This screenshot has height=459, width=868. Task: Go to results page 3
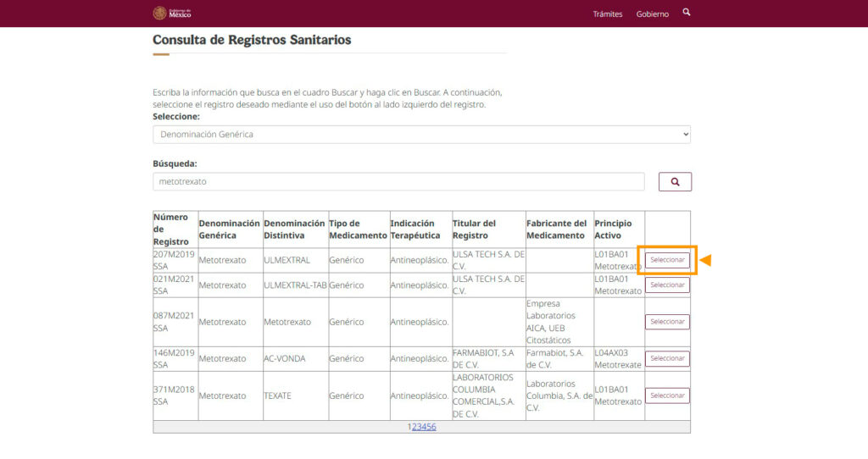[x=419, y=427]
